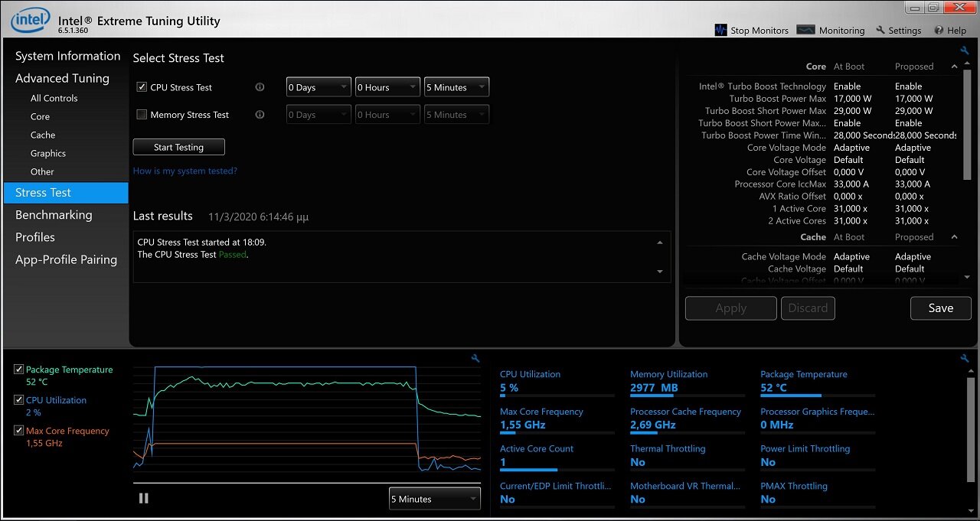980x521 pixels.
Task: Click the last results text box
Action: point(402,257)
